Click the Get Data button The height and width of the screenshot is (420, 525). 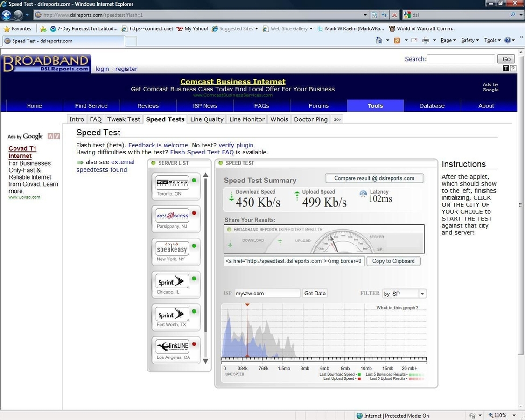(x=315, y=294)
